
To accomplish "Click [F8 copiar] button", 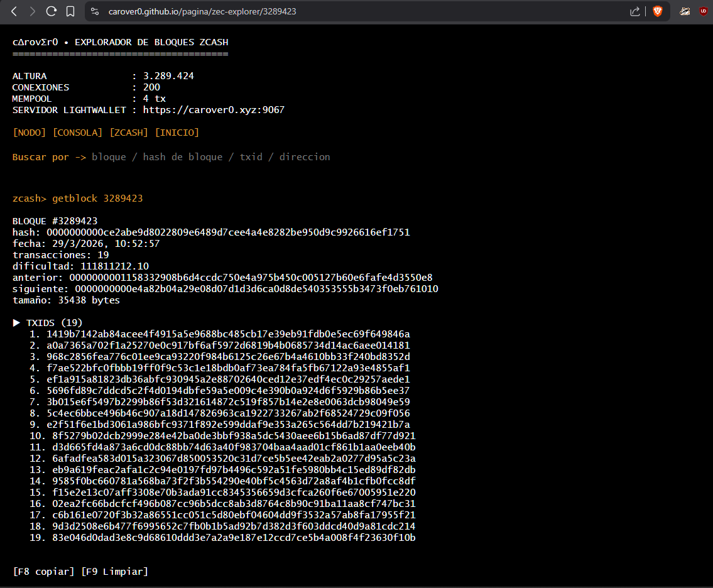I will tap(43, 571).
